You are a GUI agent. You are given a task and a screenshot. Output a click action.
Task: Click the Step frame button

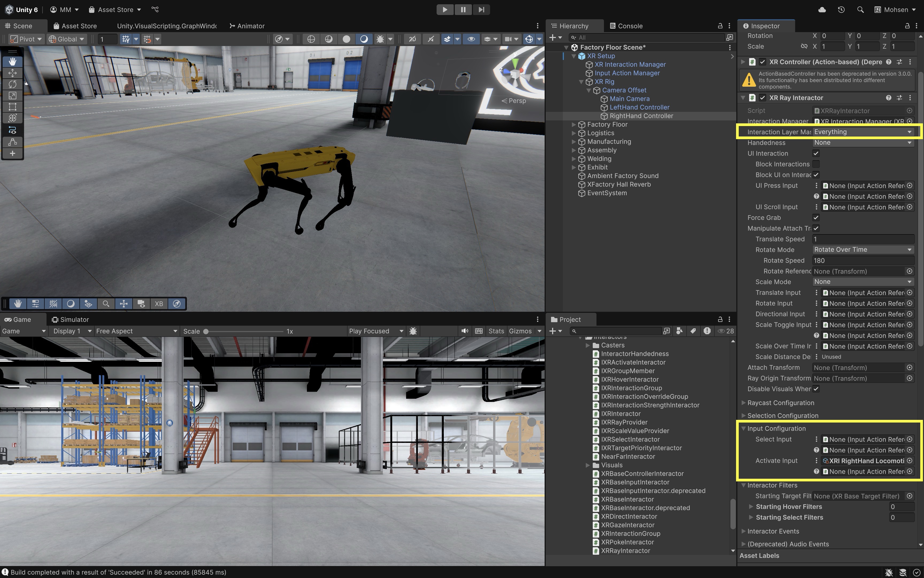[x=481, y=10]
